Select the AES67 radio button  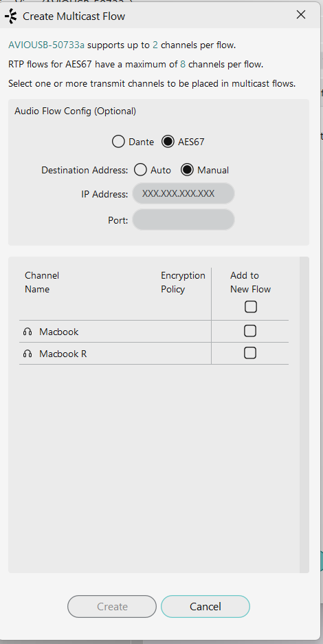(x=168, y=142)
